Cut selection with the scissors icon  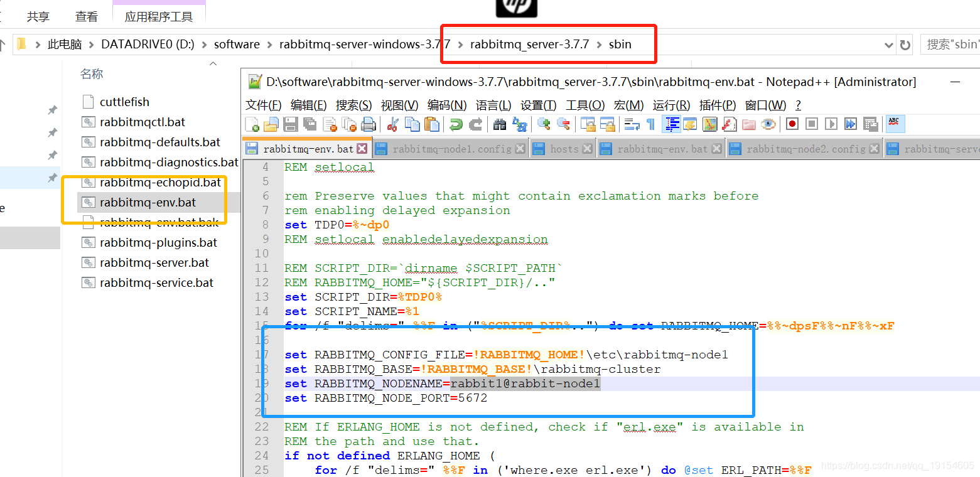tap(392, 124)
